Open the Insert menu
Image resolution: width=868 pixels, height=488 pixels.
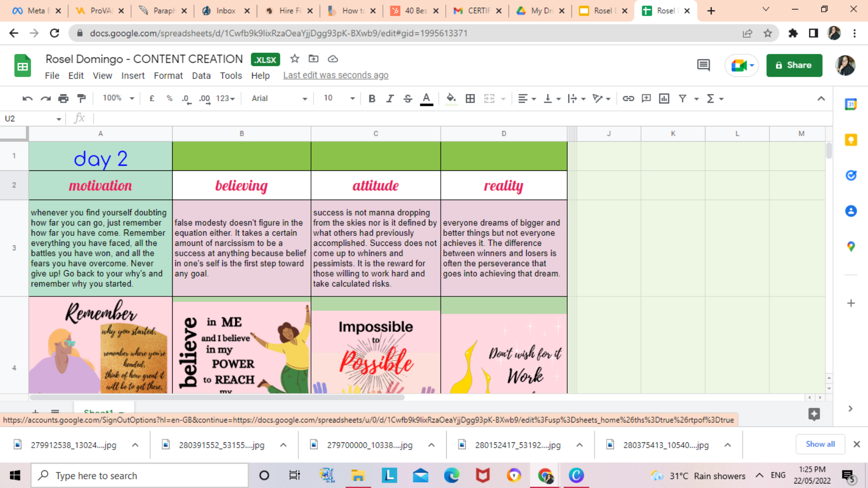pyautogui.click(x=133, y=75)
